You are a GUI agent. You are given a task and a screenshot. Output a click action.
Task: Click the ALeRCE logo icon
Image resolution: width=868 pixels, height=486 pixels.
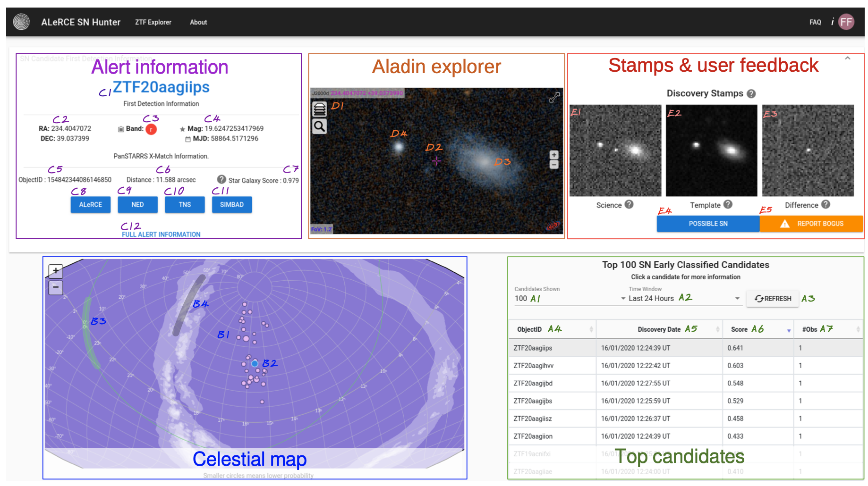[x=21, y=22]
